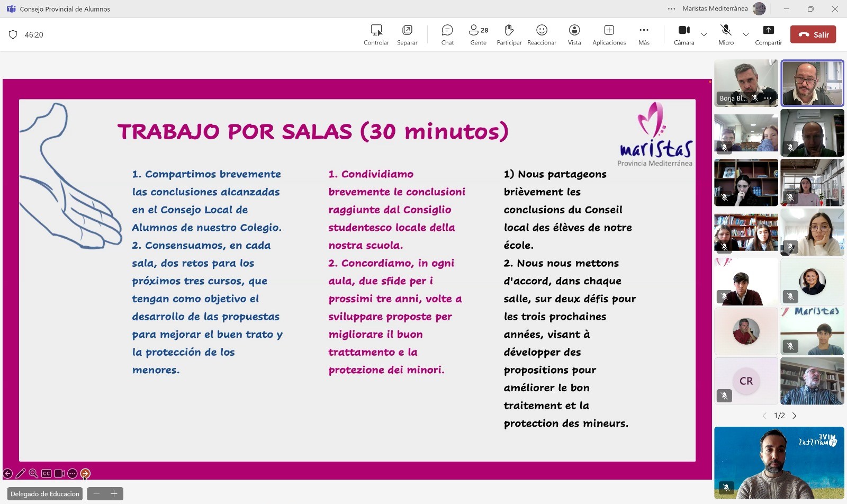Expand the microphone options dropdown arrow

[746, 35]
